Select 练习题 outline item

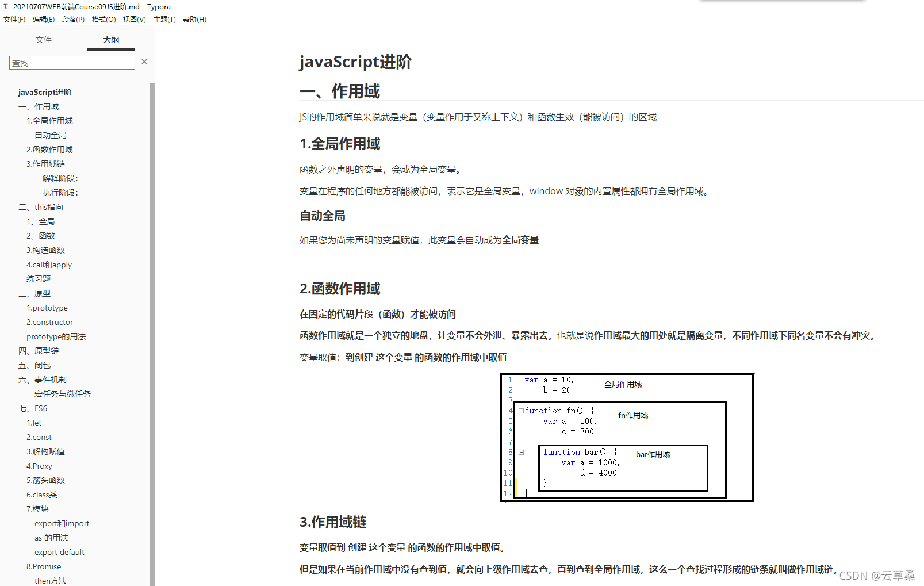point(39,279)
